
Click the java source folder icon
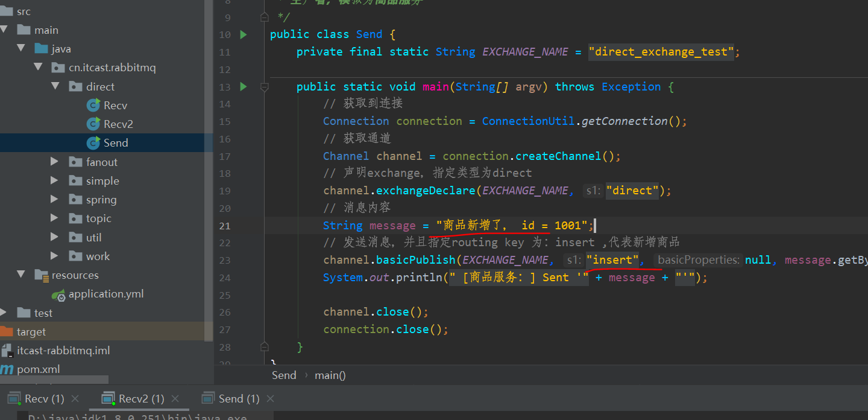point(41,49)
